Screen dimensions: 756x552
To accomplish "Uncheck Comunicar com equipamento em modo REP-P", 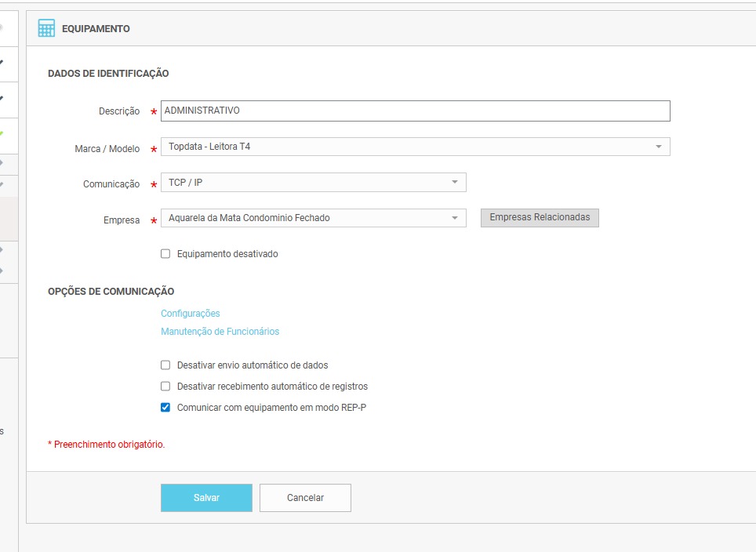I will point(165,408).
